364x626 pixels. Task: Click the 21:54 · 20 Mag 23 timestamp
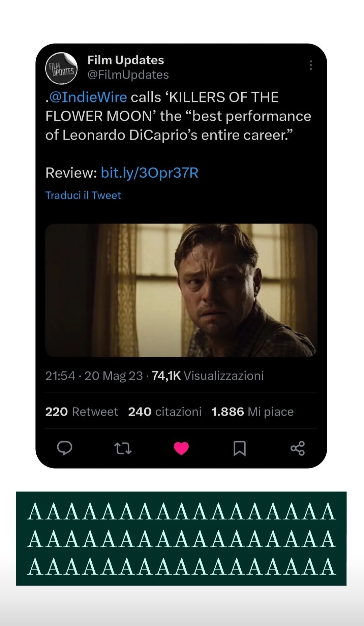pyautogui.click(x=94, y=376)
